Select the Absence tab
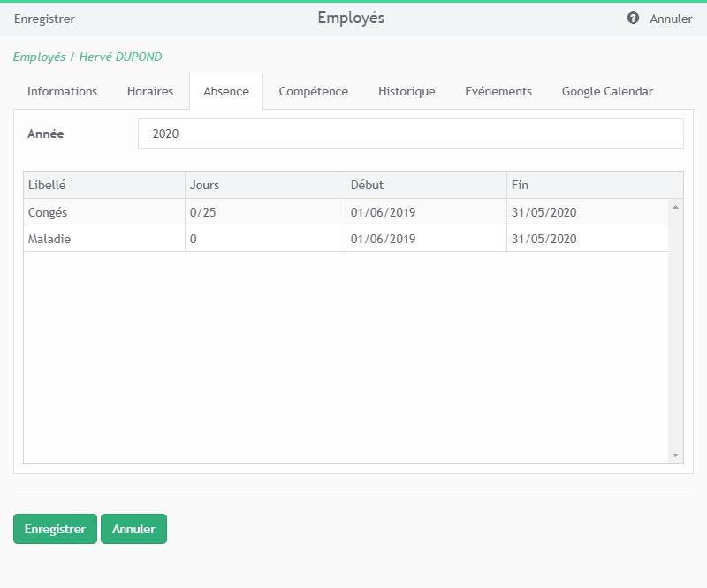Viewport: 707px width, 588px height. 226,91
